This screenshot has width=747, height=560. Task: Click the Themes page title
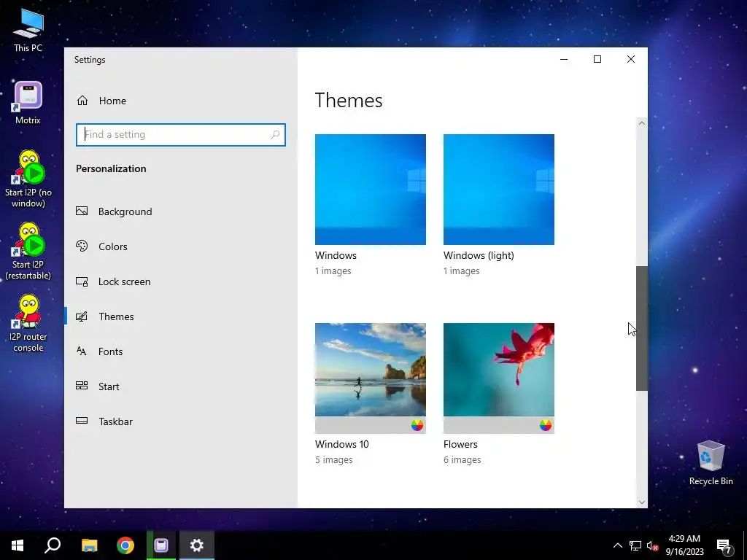(349, 101)
